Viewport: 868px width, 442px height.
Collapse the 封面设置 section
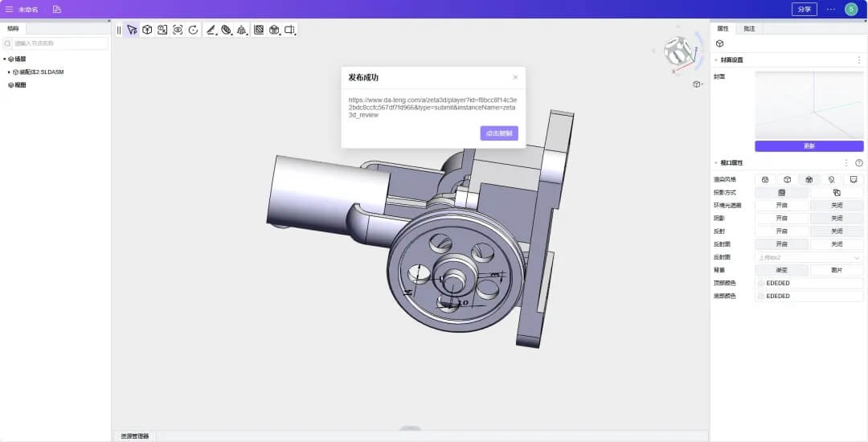point(716,59)
